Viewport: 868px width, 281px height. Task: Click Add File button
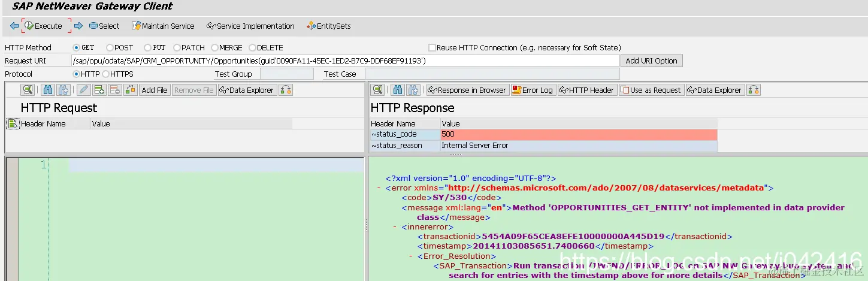[155, 90]
